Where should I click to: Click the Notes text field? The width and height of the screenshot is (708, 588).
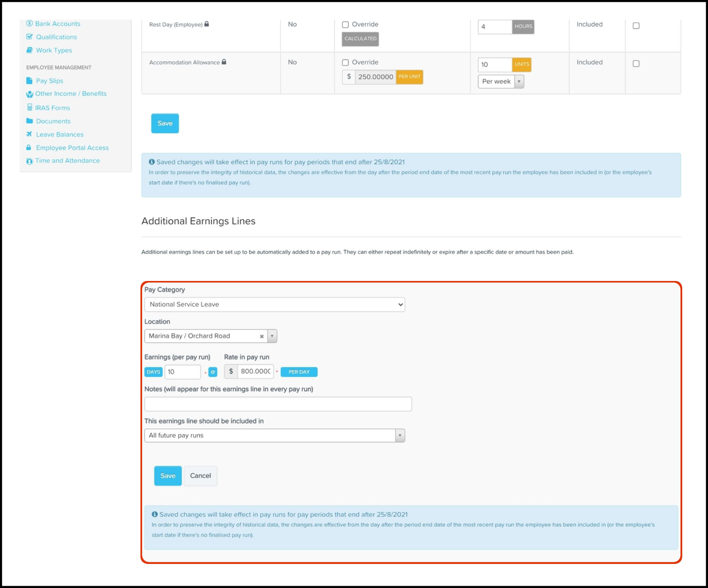[278, 404]
